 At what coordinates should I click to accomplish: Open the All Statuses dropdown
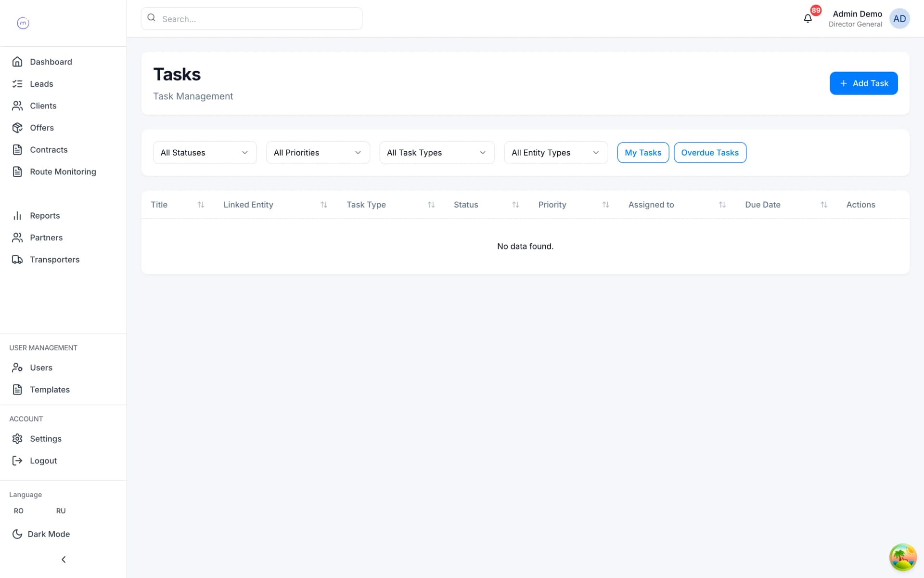(205, 153)
